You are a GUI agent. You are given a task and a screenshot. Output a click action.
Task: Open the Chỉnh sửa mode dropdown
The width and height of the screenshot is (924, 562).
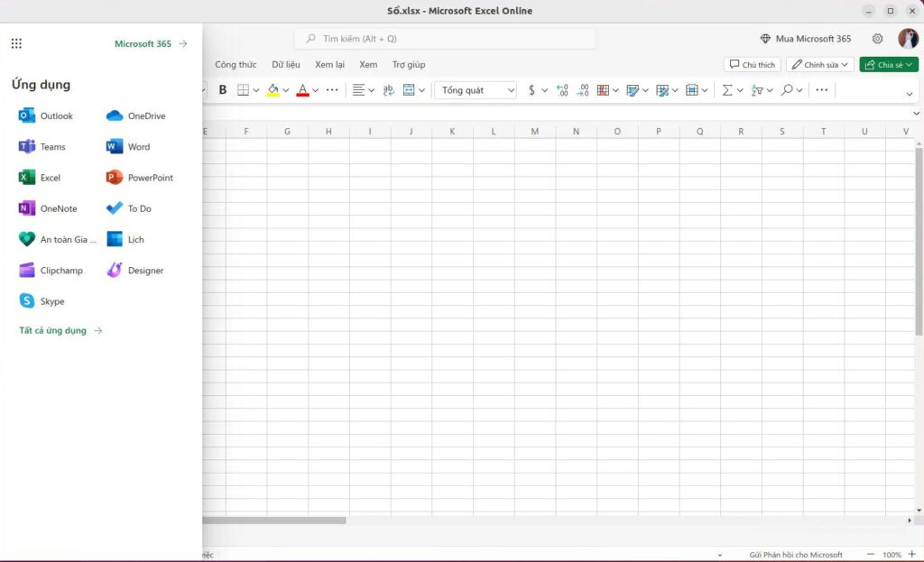tap(818, 64)
